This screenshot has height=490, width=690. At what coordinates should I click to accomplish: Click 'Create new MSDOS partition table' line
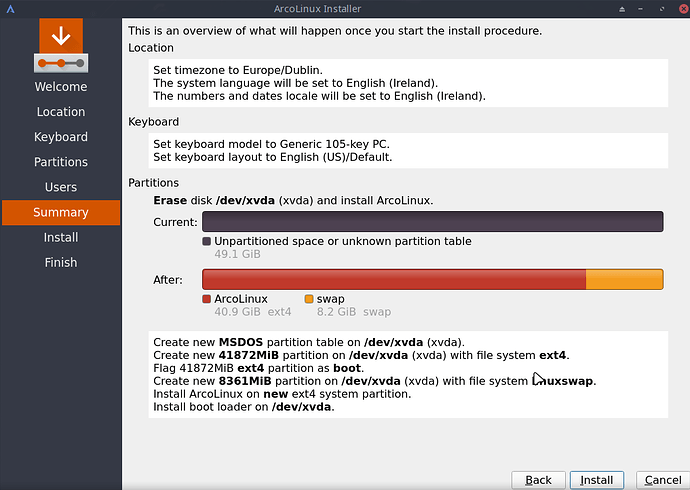pos(309,342)
